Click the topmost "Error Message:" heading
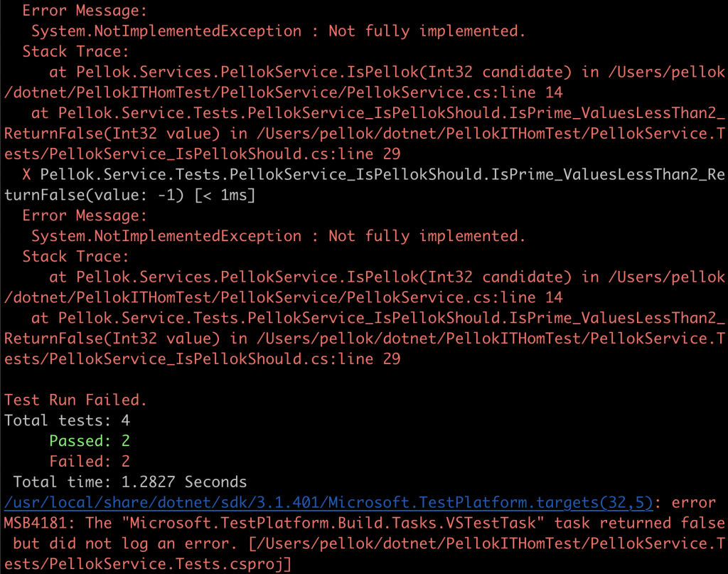The height and width of the screenshot is (574, 728). 85,11
